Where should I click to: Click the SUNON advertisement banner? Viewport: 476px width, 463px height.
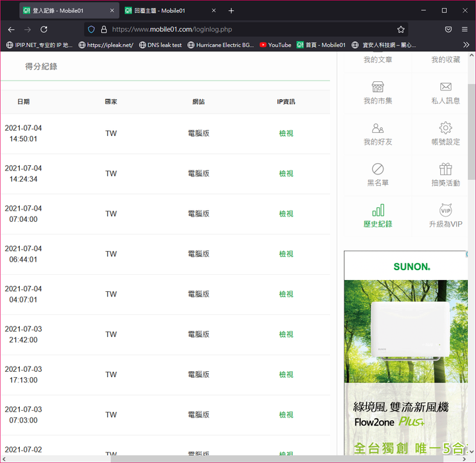pyautogui.click(x=406, y=353)
